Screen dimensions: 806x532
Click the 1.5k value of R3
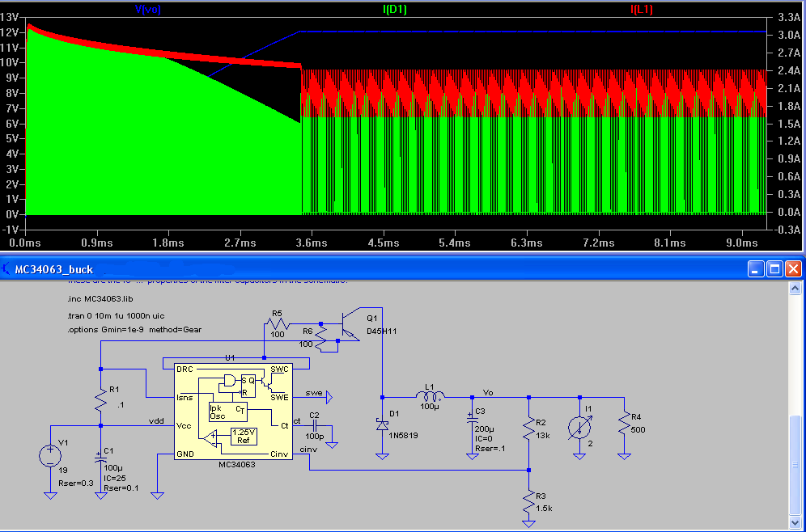click(544, 508)
